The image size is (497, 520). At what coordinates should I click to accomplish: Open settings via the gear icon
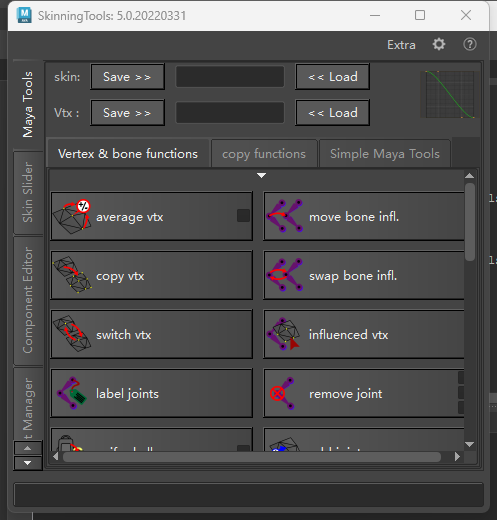439,44
